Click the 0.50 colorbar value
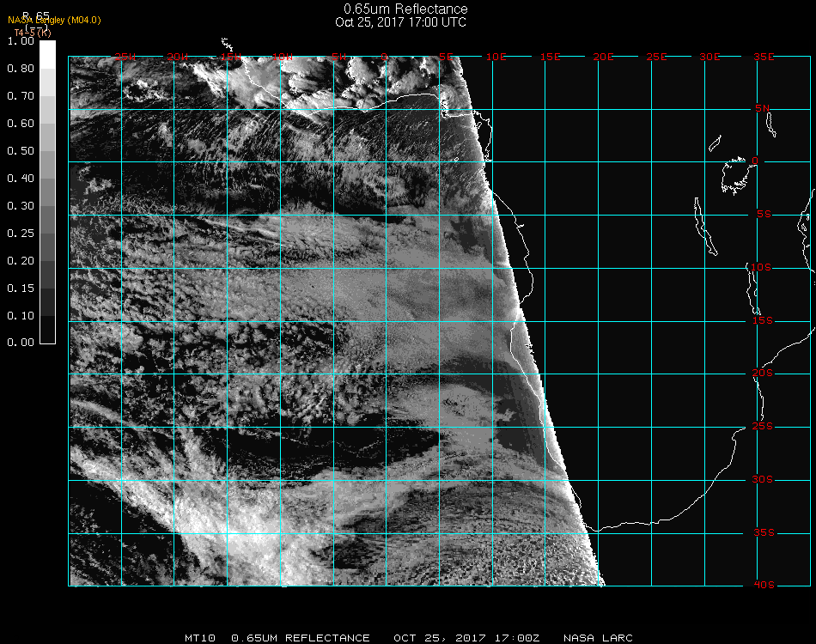 pos(21,151)
